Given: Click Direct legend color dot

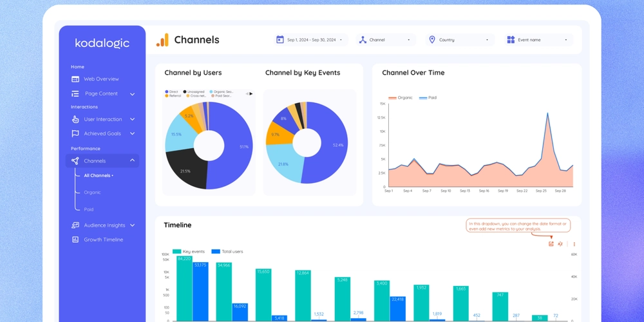Looking at the screenshot, I should point(166,92).
